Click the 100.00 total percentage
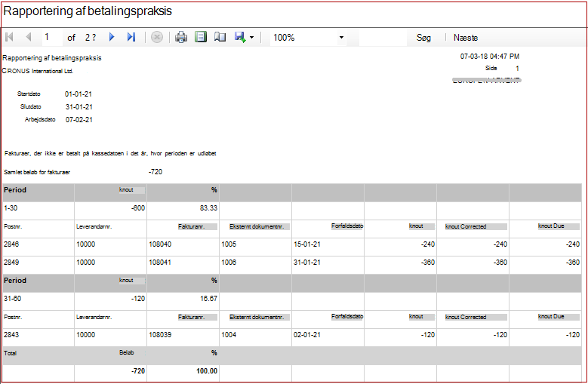The image size is (588, 384). [207, 371]
